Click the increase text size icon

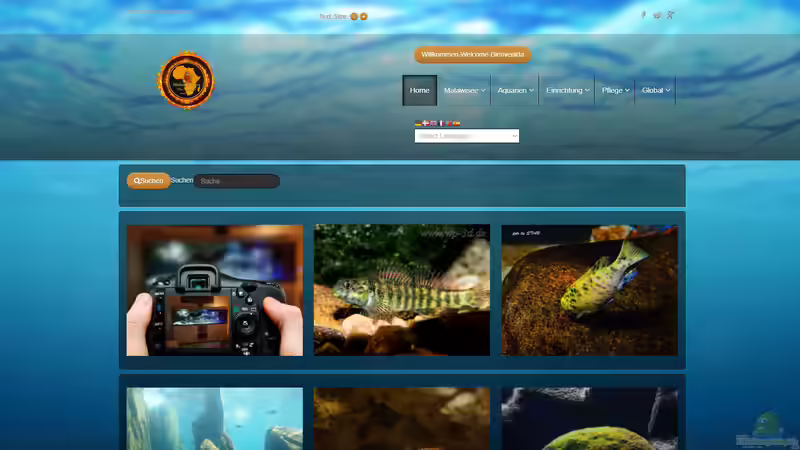pyautogui.click(x=364, y=16)
